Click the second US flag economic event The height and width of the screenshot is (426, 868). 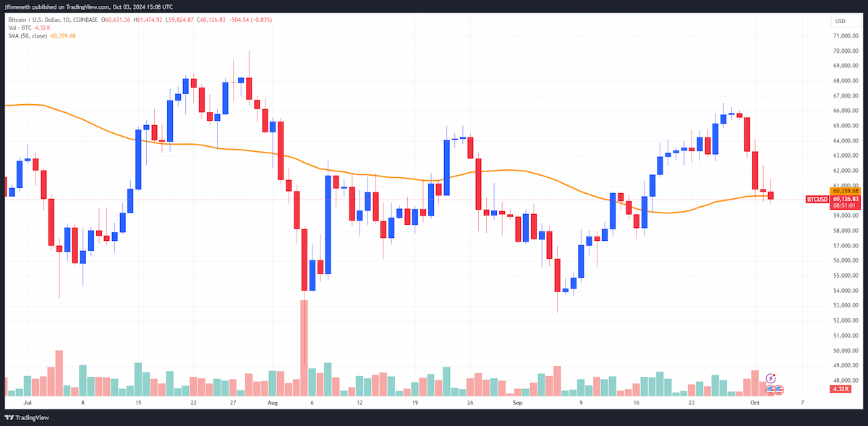[x=780, y=389]
